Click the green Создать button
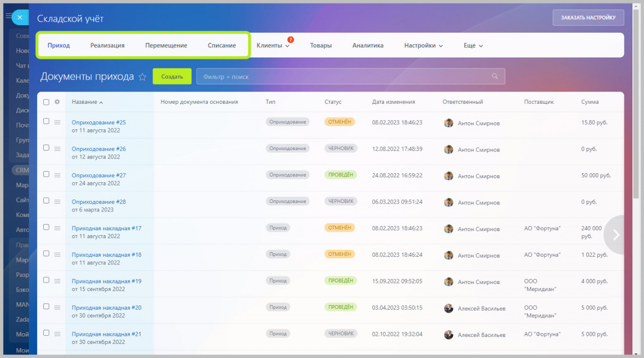 172,77
